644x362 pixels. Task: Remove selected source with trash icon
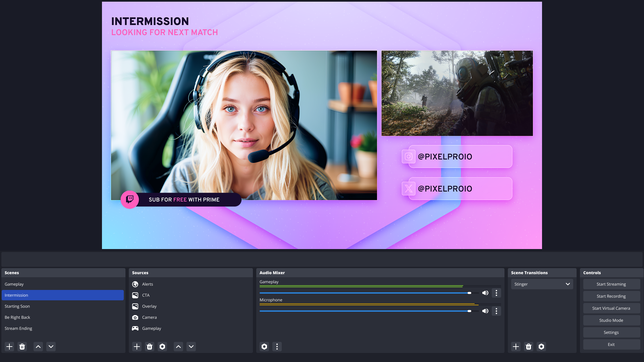pyautogui.click(x=150, y=347)
